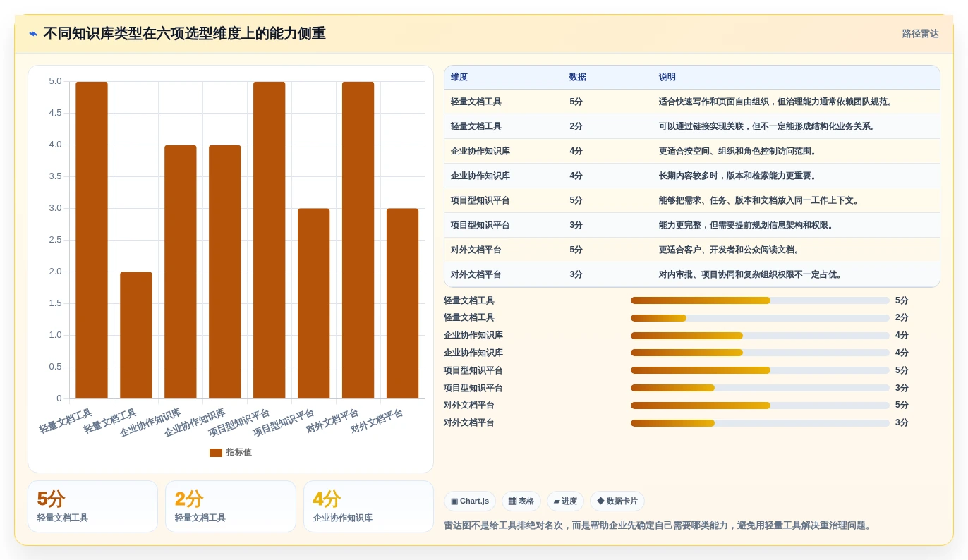Click the 对外文档平台 3分 progress bar
The image size is (968, 560).
pyautogui.click(x=760, y=423)
